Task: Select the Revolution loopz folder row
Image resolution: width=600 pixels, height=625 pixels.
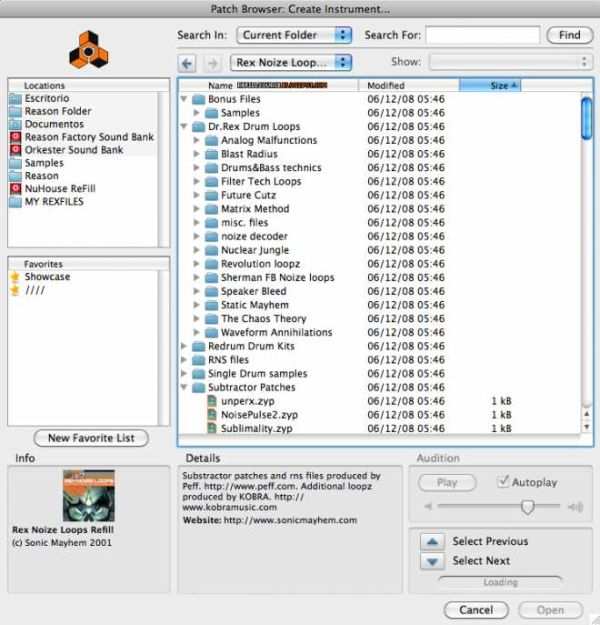Action: tap(381, 264)
